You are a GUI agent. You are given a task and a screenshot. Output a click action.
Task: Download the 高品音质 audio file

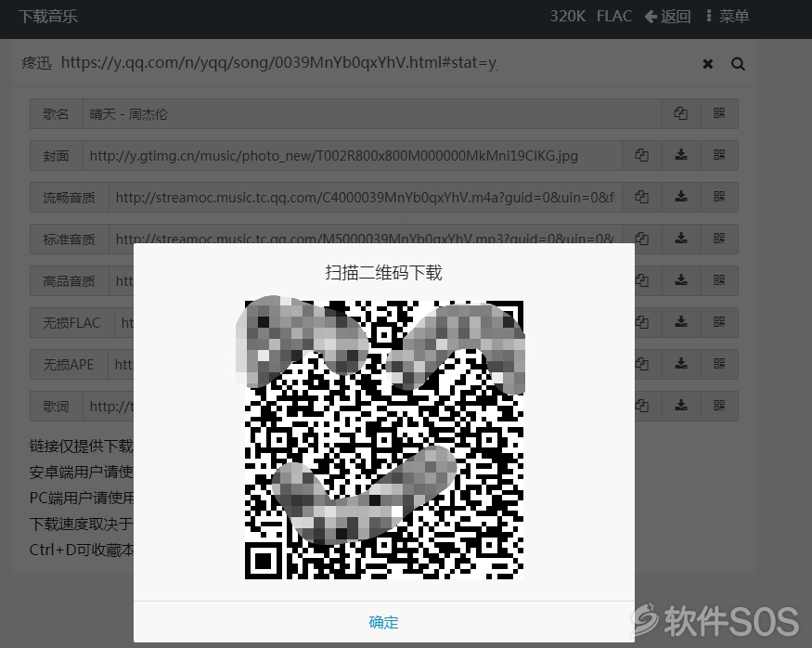click(681, 280)
